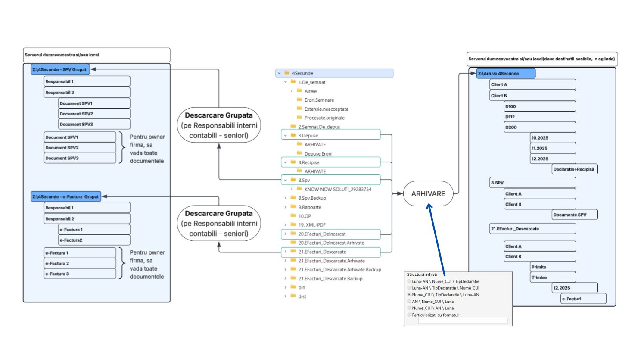The width and height of the screenshot is (644, 355).
Task: Click the Procesate.originale folder icon
Action: [x=299, y=118]
